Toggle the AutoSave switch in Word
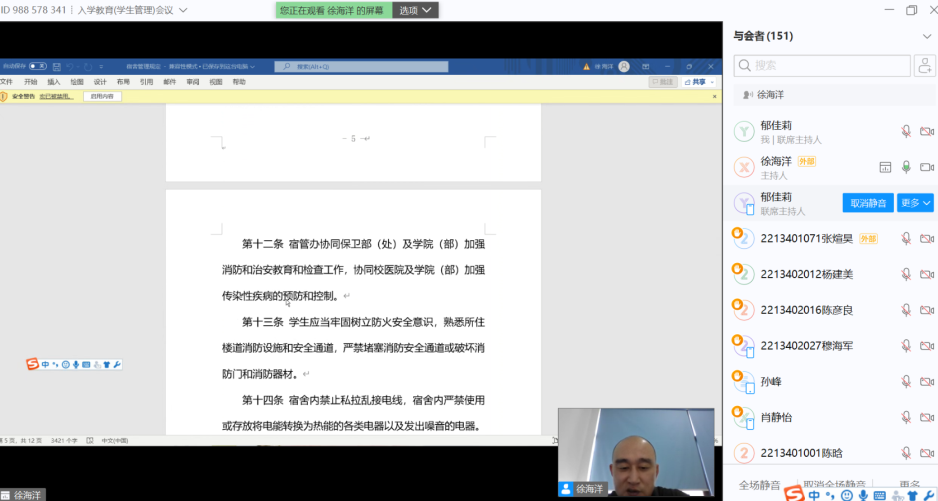Screen dimensions: 938x501 click(38, 67)
